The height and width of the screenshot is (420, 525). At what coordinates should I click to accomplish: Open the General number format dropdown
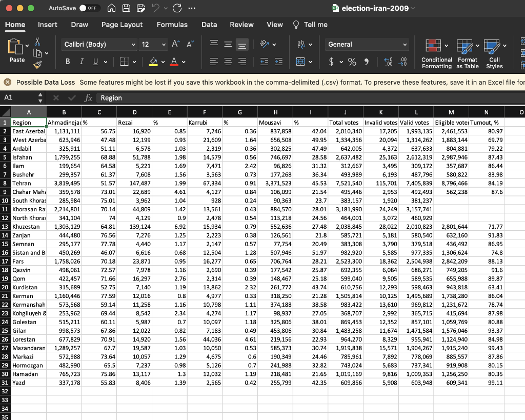tap(367, 45)
